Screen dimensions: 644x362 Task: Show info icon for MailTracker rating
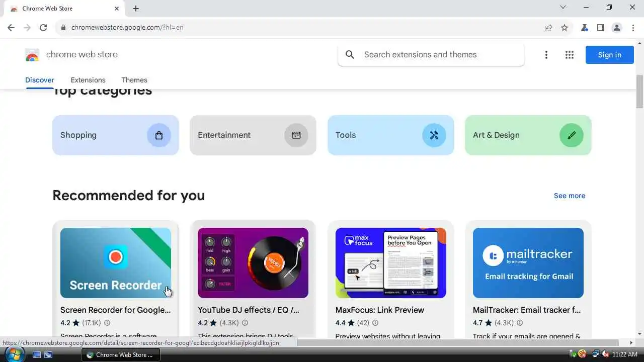point(520,323)
